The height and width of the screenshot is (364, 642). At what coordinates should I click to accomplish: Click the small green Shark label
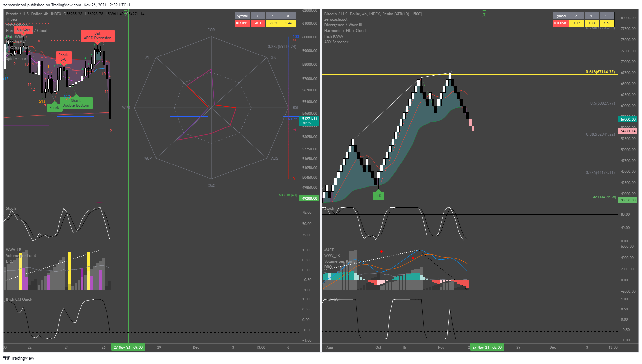54,108
